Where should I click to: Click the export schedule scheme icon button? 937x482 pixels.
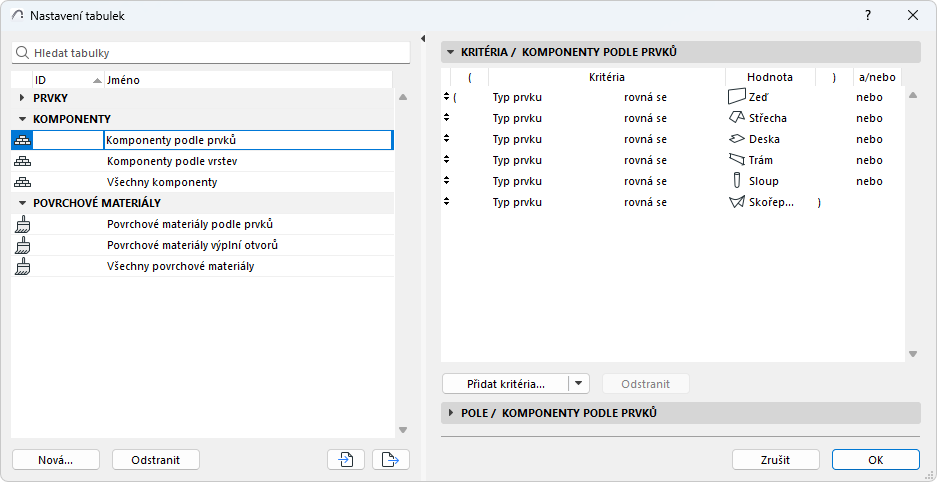pyautogui.click(x=390, y=459)
